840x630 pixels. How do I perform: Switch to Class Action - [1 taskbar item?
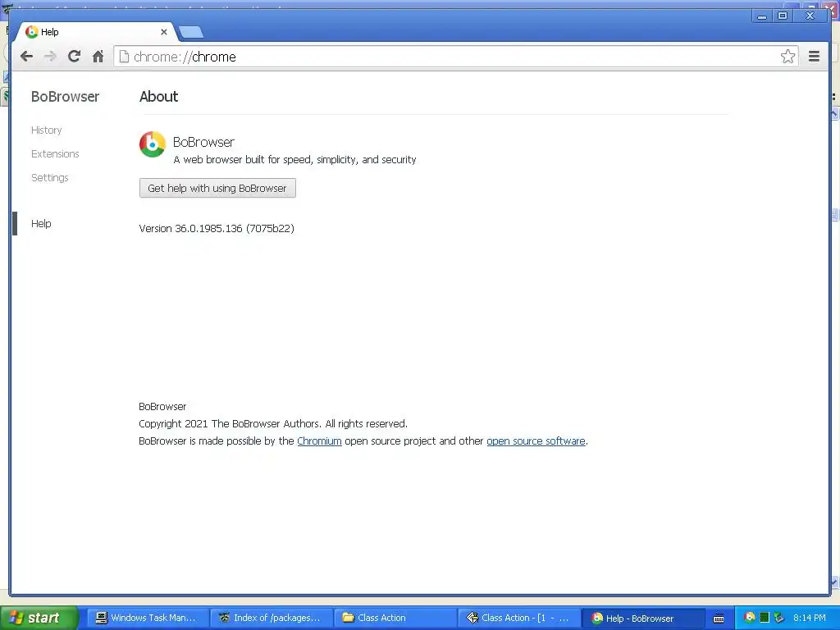tap(518, 618)
